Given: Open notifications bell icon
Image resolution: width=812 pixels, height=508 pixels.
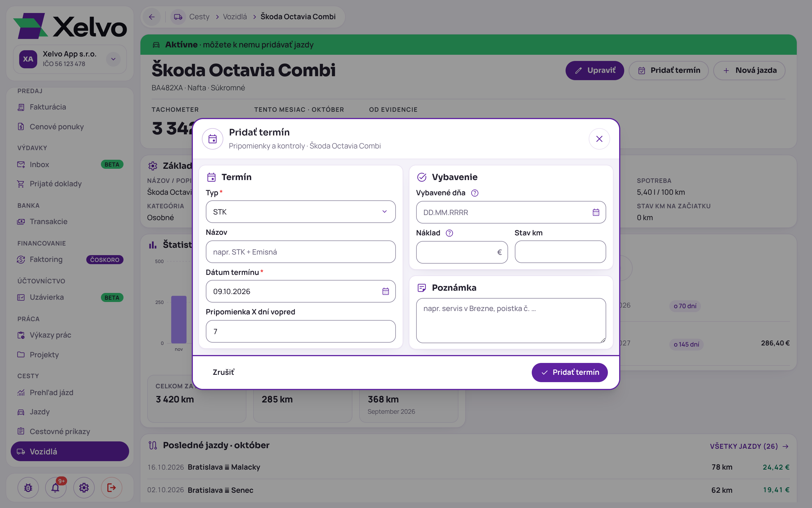Looking at the screenshot, I should click(56, 487).
